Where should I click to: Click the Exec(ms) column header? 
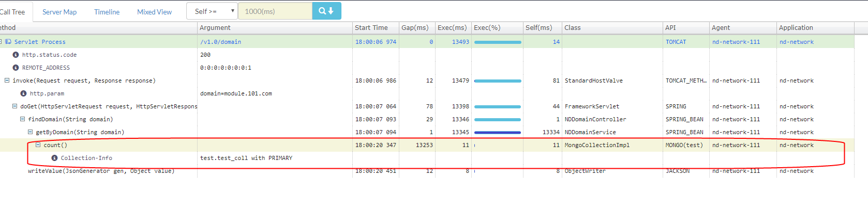click(x=453, y=28)
